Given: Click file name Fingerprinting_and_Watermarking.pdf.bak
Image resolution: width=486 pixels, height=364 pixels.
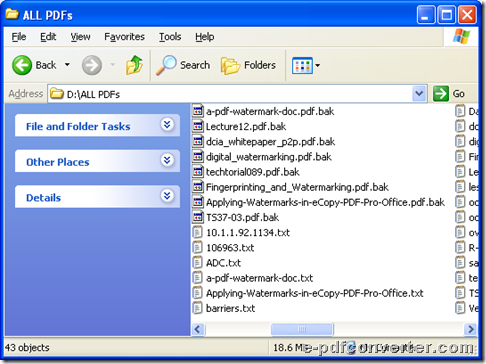Looking at the screenshot, I should point(297,187).
